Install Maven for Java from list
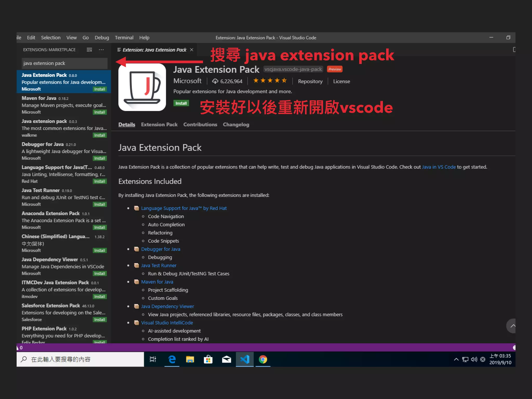Screen dimensions: 532x399 (100, 112)
